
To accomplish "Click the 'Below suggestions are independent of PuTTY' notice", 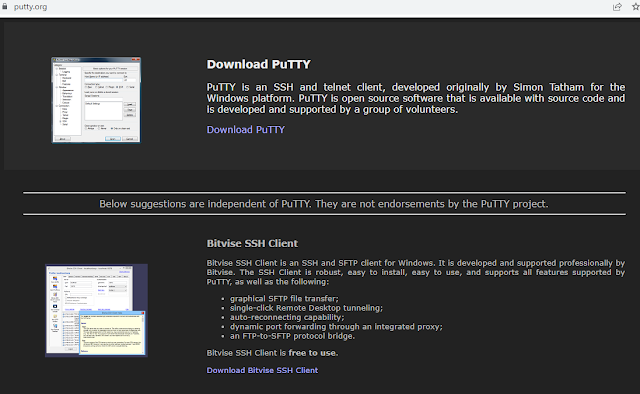I will tap(324, 204).
